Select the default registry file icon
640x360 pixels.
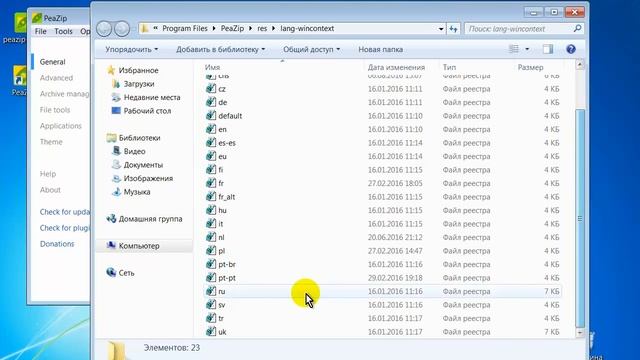pyautogui.click(x=211, y=116)
